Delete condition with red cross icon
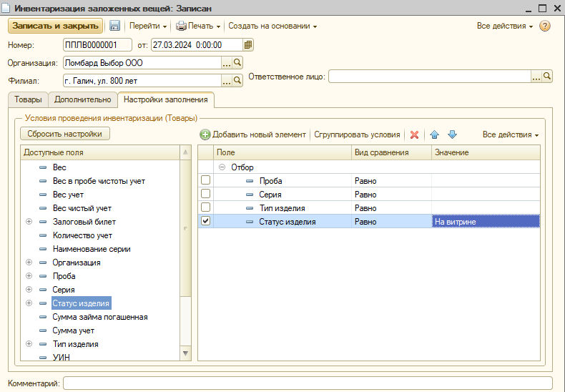 (x=414, y=134)
